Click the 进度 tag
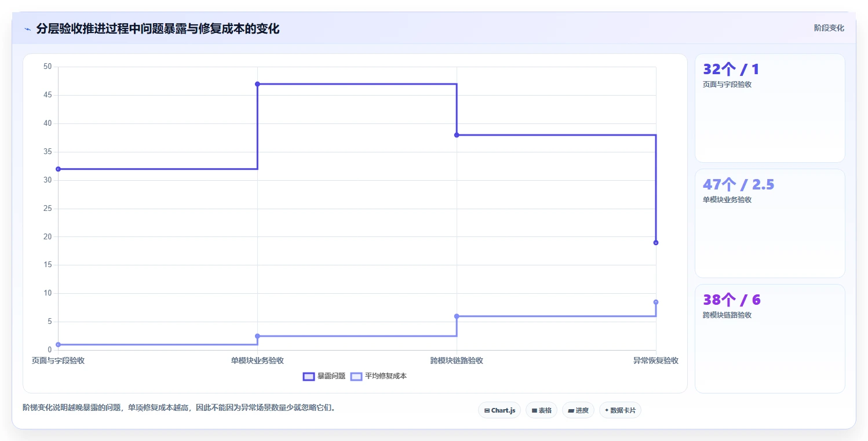Screen dimensions: 868x441 [578, 410]
